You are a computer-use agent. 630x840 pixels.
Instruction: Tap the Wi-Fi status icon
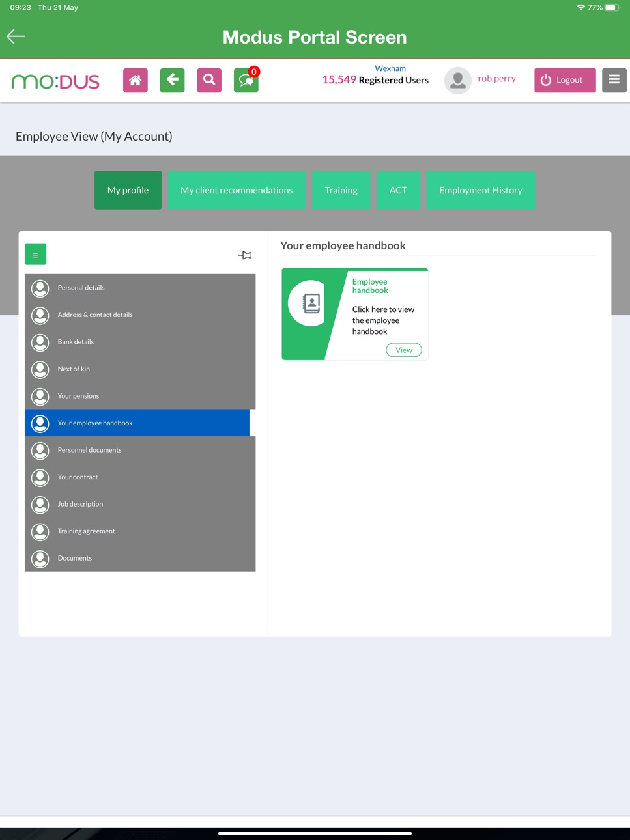580,8
